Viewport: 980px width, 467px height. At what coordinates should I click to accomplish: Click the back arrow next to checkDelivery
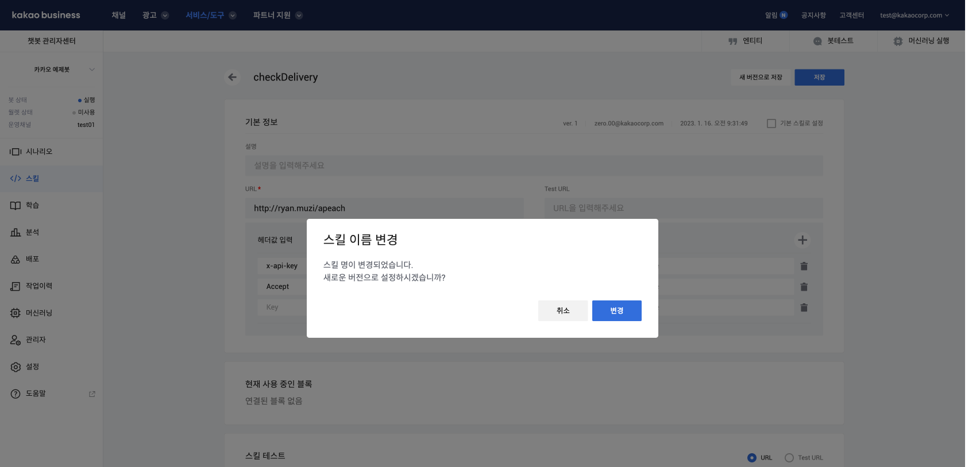(232, 77)
